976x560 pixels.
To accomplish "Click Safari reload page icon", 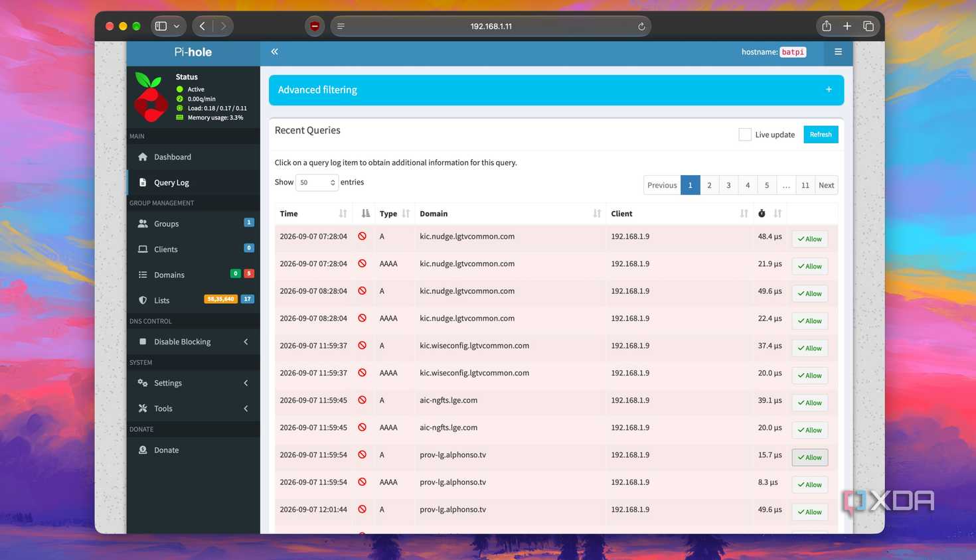I will (641, 27).
